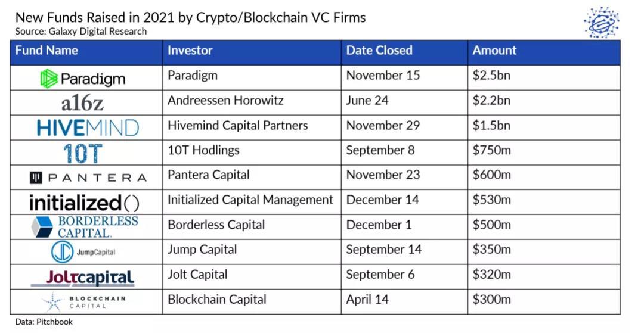Viewport: 644px width, 333px height.
Task: Click the Jump Capital circular logo
Action: point(63,252)
